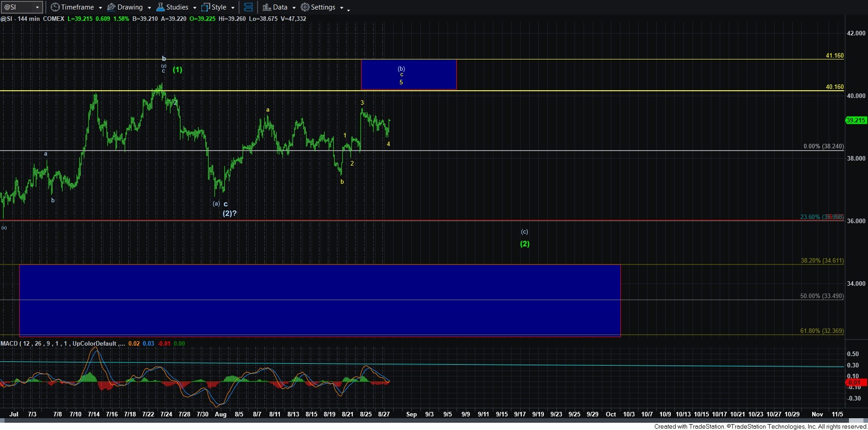This screenshot has height=430, width=868.
Task: Click the Settings gear icon
Action: [305, 7]
